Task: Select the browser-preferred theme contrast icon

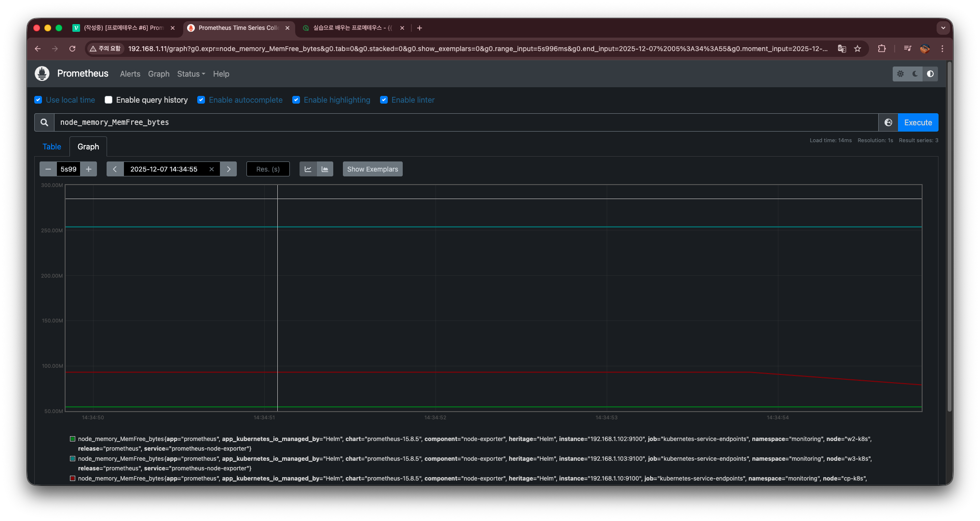Action: pos(930,74)
